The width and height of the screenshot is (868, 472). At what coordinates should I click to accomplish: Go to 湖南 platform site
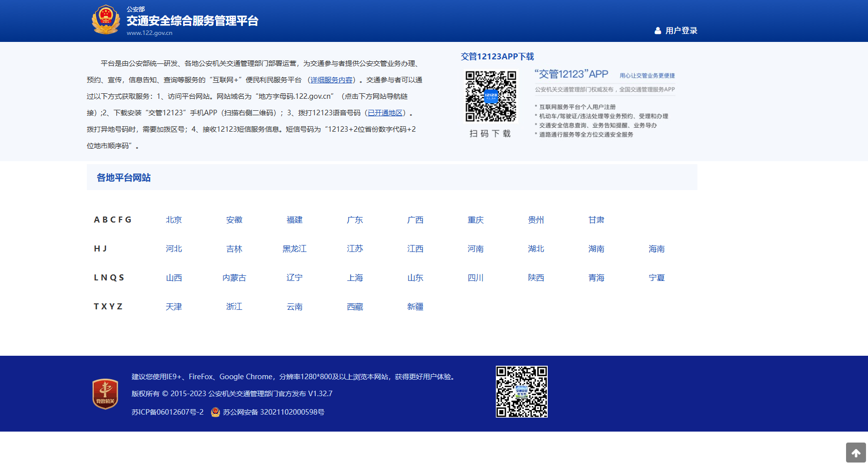[597, 249]
